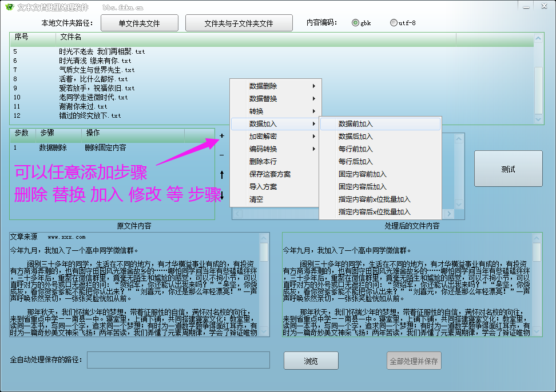Click the 文件夹与子文件夹文件 button
The image size is (556, 392).
[239, 23]
